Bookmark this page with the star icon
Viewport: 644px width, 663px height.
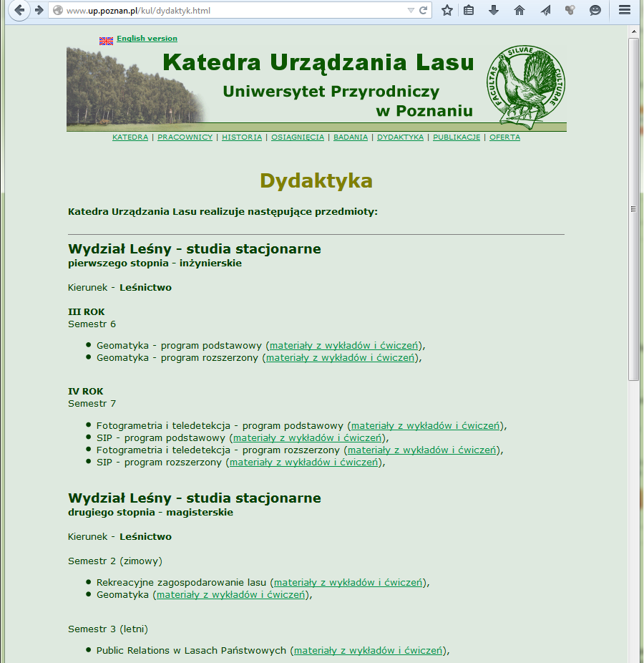point(447,10)
